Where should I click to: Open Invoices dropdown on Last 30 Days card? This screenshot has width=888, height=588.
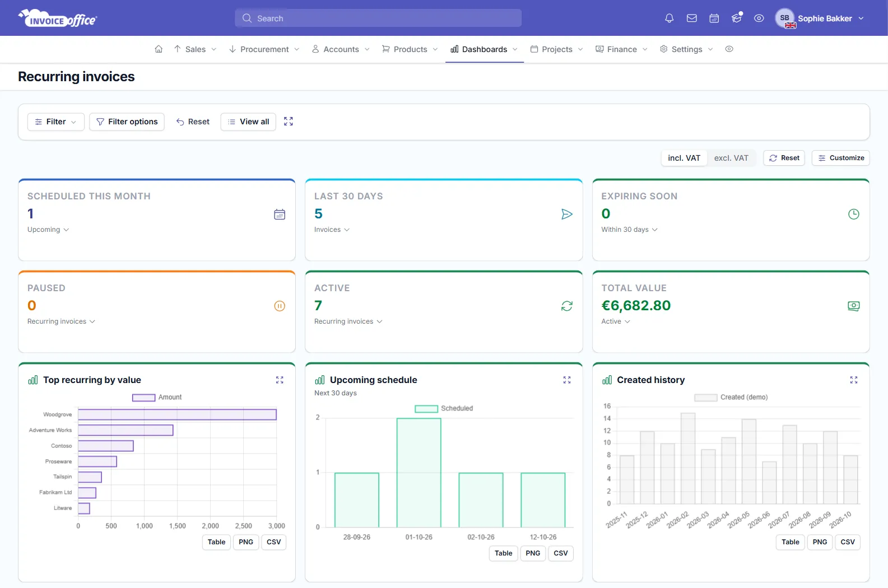coord(332,230)
